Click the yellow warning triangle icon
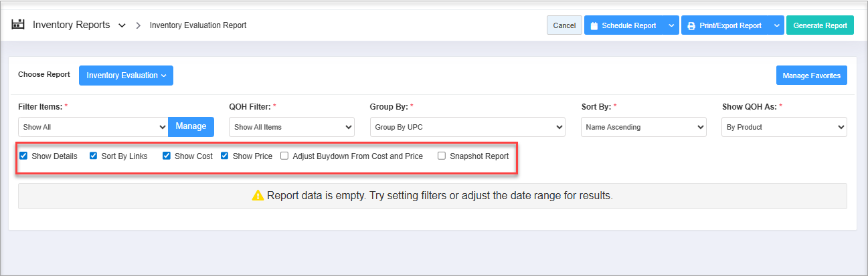This screenshot has height=276, width=868. coord(258,196)
